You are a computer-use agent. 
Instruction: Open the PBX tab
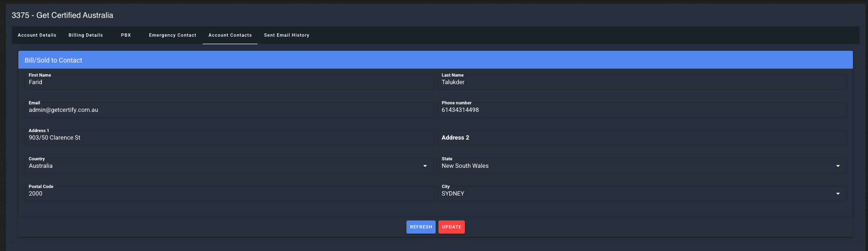[126, 35]
